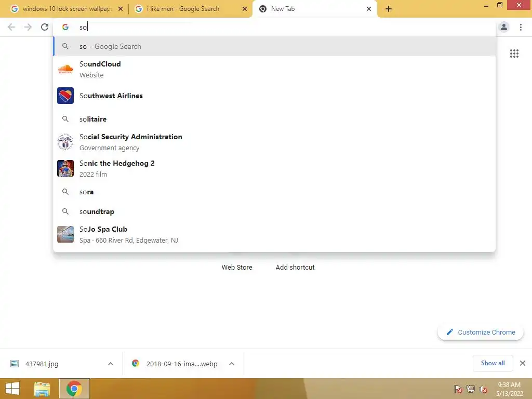
Task: Click the 437981.jpg image file icon
Action: pyautogui.click(x=15, y=364)
